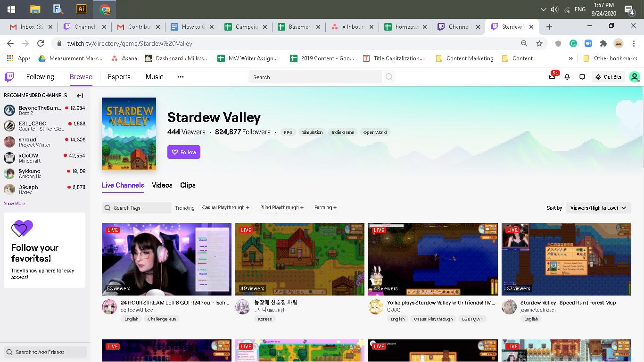The height and width of the screenshot is (362, 644).
Task: Open the notifications bell icon
Action: coord(567,77)
